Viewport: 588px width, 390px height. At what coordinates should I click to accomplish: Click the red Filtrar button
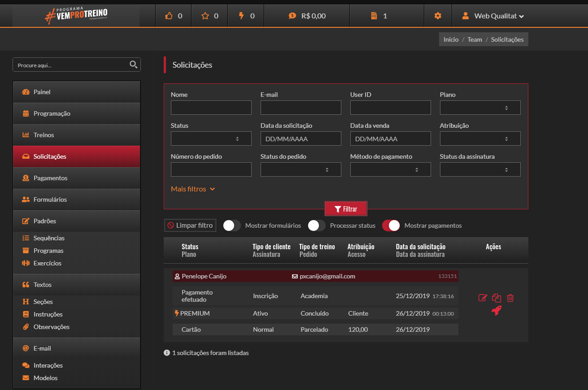346,209
